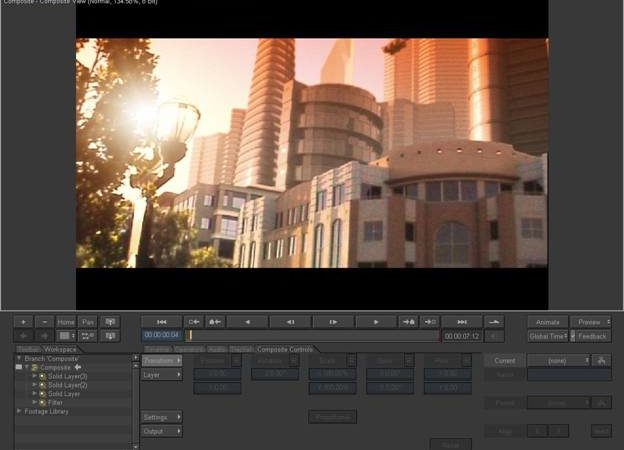
Task: Click the dimmed right arrow under zoom-out
Action: (45, 336)
